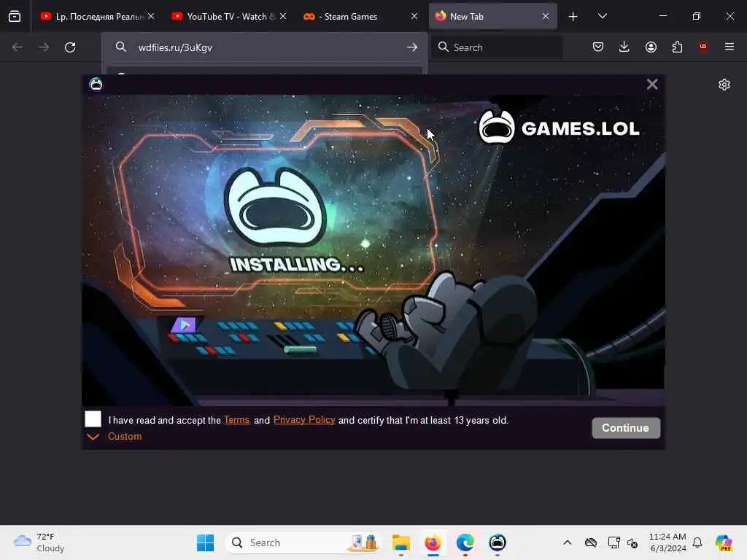Expand the list all tabs chevron
The height and width of the screenshot is (560, 747).
[602, 16]
